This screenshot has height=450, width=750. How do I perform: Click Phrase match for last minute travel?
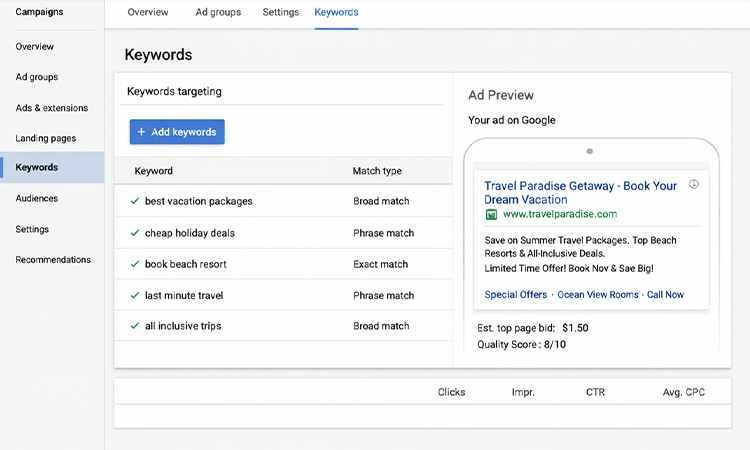point(384,296)
